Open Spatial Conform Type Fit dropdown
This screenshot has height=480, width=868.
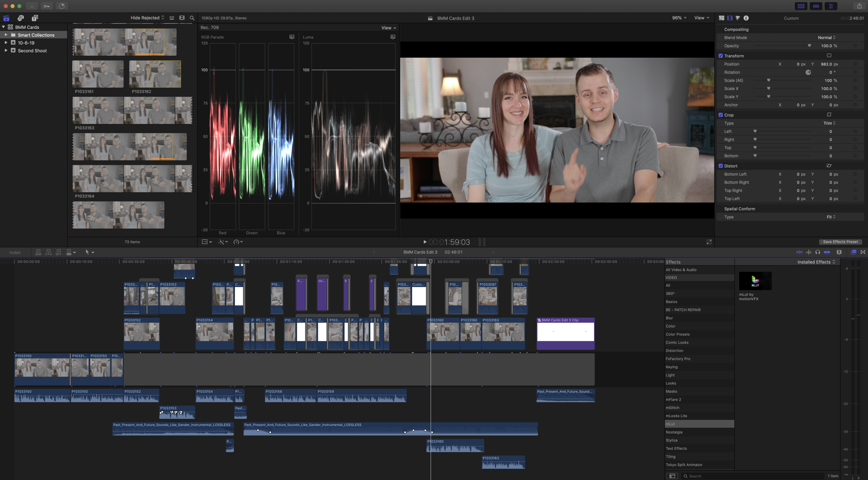[831, 217]
